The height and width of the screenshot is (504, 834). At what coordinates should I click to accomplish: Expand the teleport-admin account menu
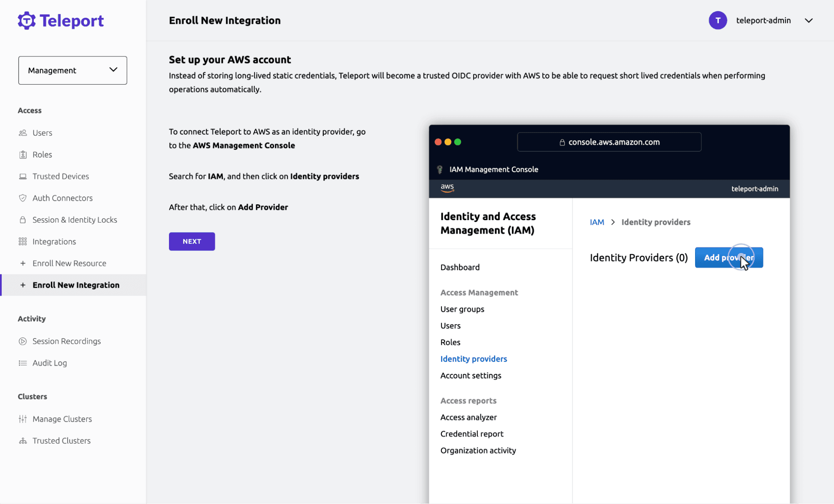click(x=809, y=20)
